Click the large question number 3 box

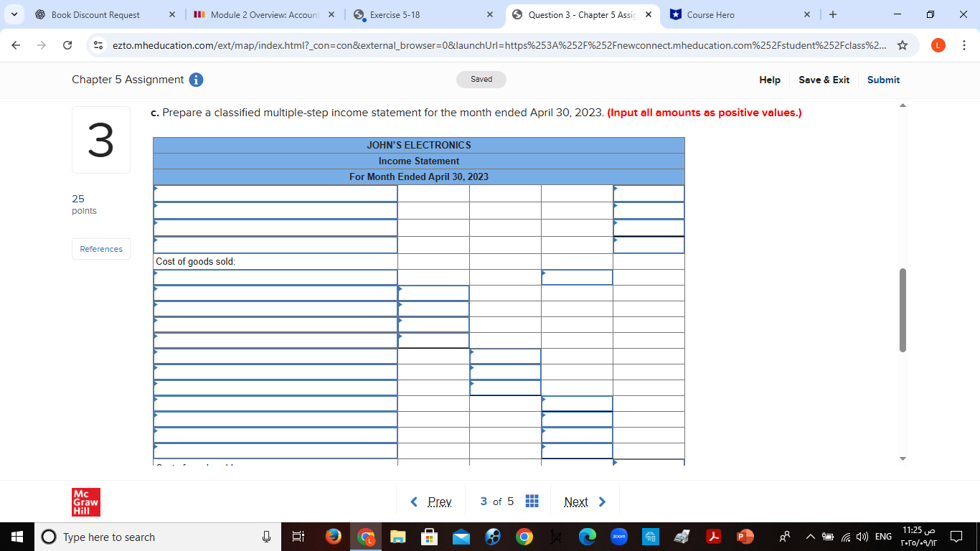coord(101,140)
